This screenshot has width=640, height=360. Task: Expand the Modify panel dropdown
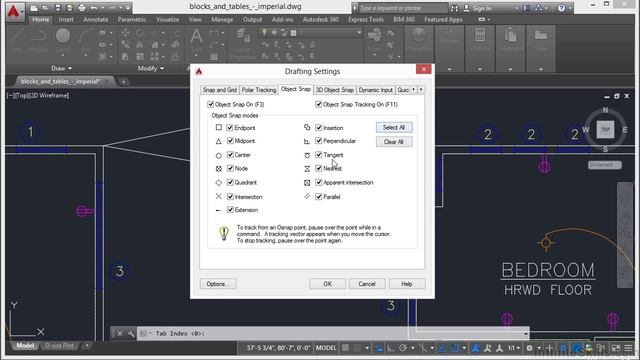[x=151, y=68]
